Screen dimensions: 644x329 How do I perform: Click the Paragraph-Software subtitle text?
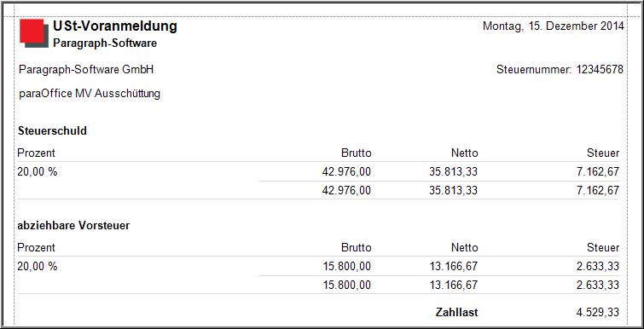105,43
